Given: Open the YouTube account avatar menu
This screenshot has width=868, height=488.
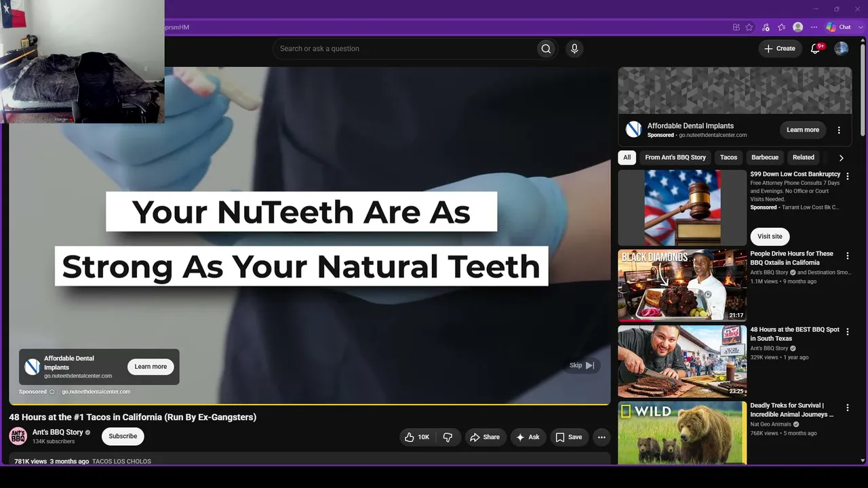Looking at the screenshot, I should point(842,49).
